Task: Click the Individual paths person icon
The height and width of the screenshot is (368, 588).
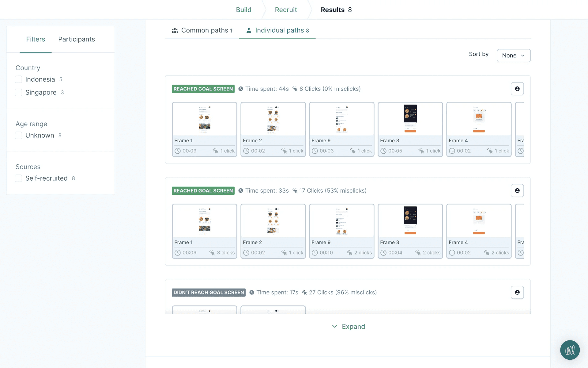Action: 249,30
